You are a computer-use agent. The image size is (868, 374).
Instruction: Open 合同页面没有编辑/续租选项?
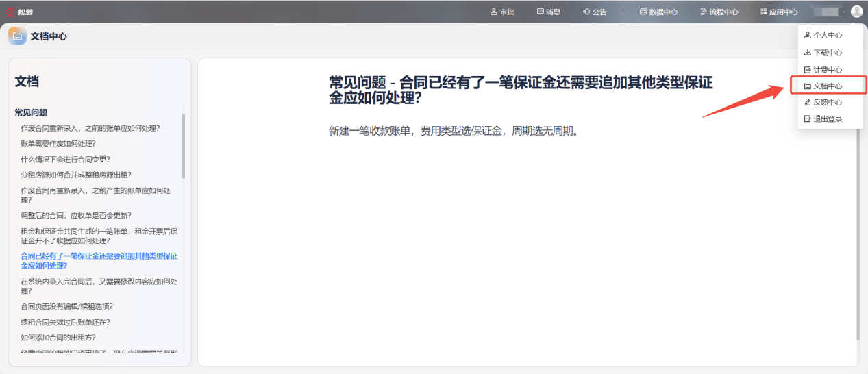[x=66, y=306]
